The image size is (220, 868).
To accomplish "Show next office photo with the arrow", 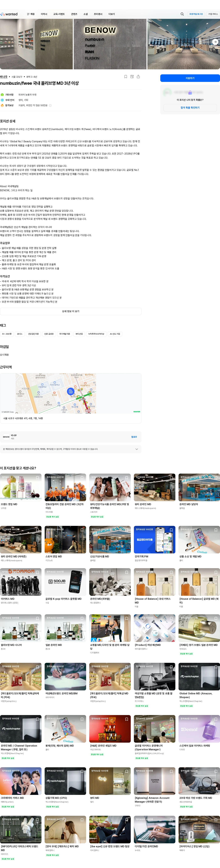I will [x=215, y=42].
